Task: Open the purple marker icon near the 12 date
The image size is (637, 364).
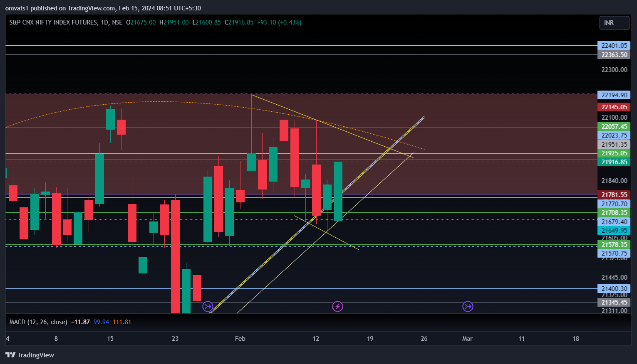Action: 337,307
